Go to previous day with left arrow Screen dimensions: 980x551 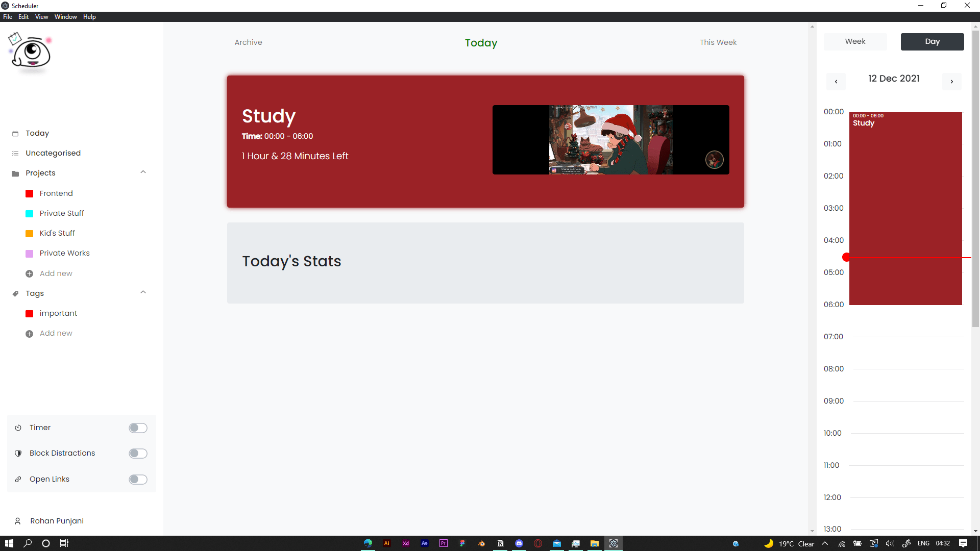click(836, 82)
